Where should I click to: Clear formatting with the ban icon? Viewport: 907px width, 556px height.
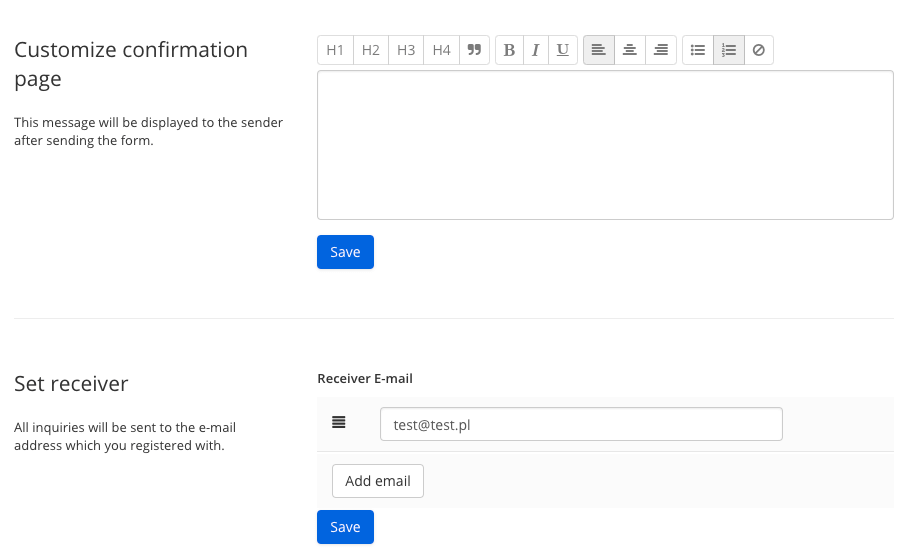coord(759,50)
